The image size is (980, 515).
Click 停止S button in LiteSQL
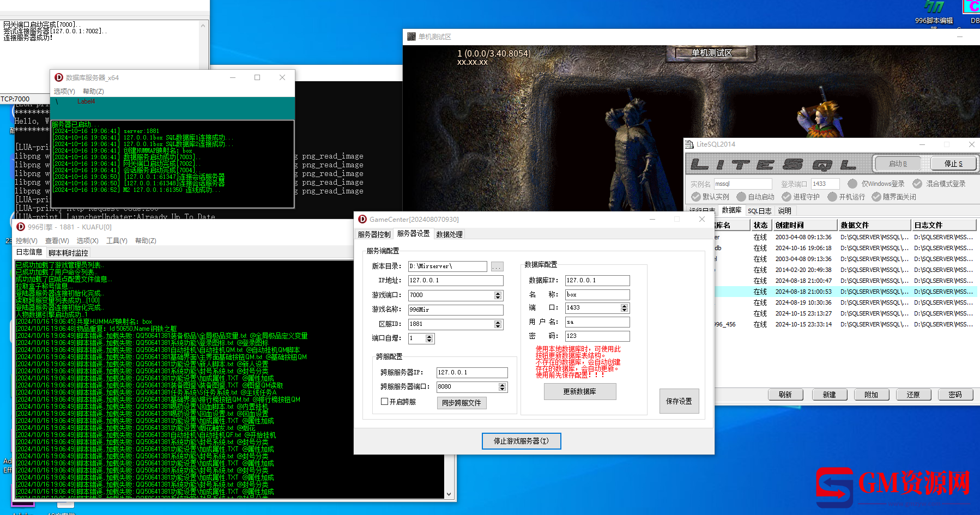[x=953, y=163]
